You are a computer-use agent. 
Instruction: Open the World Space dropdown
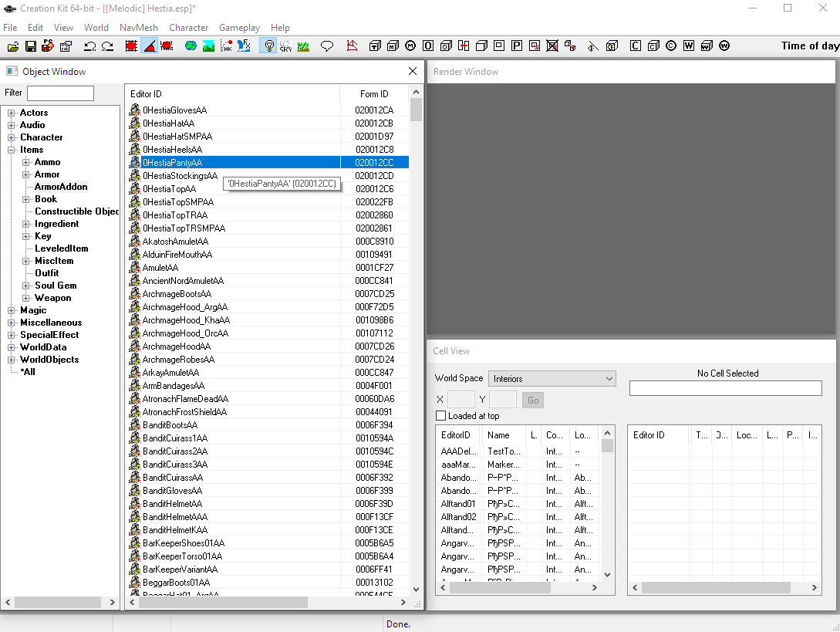[x=552, y=379]
